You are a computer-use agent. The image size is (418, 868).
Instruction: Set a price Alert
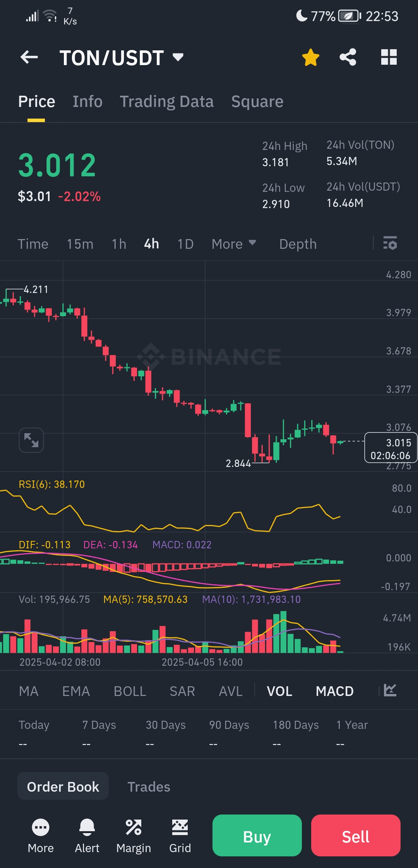[87, 836]
